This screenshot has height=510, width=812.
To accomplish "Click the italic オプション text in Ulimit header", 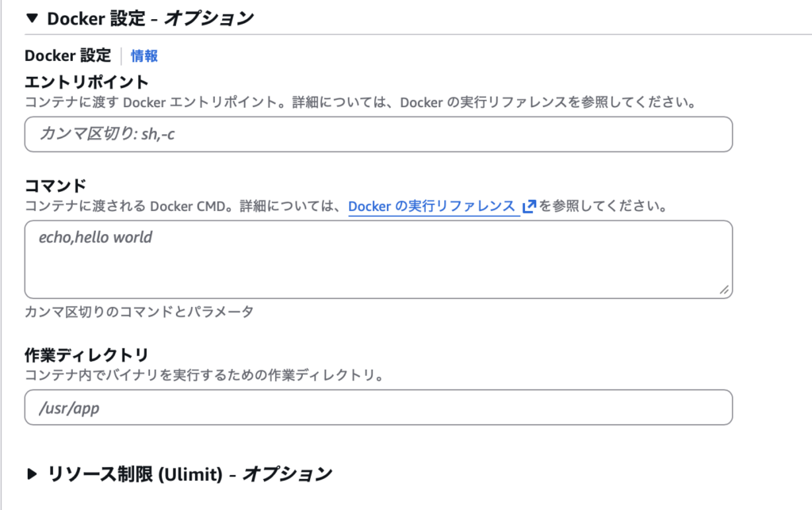I will (286, 474).
